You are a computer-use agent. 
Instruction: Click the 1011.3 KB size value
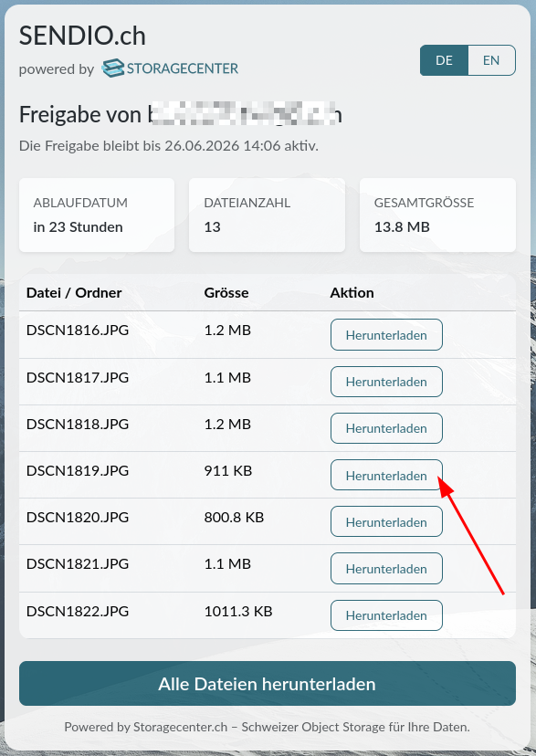(x=238, y=611)
